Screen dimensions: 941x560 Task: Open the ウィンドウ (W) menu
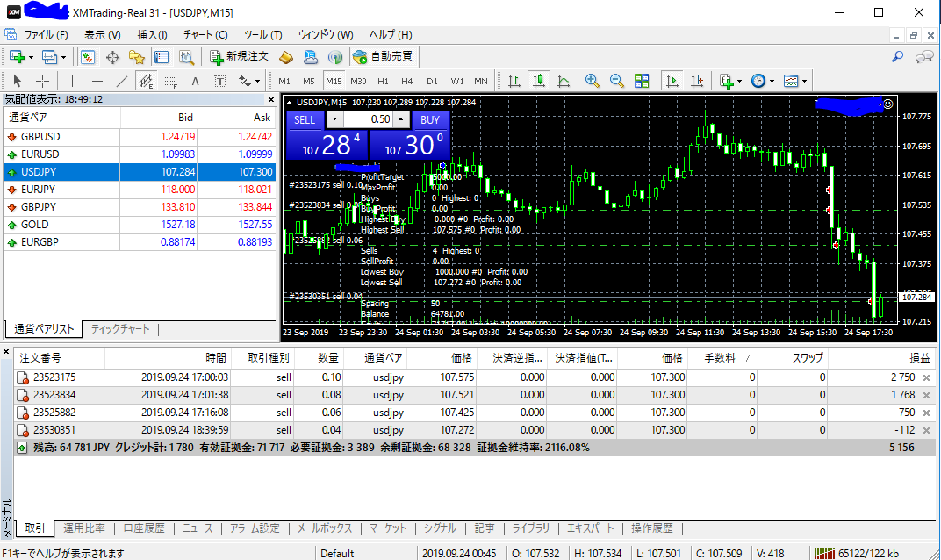[x=326, y=35]
